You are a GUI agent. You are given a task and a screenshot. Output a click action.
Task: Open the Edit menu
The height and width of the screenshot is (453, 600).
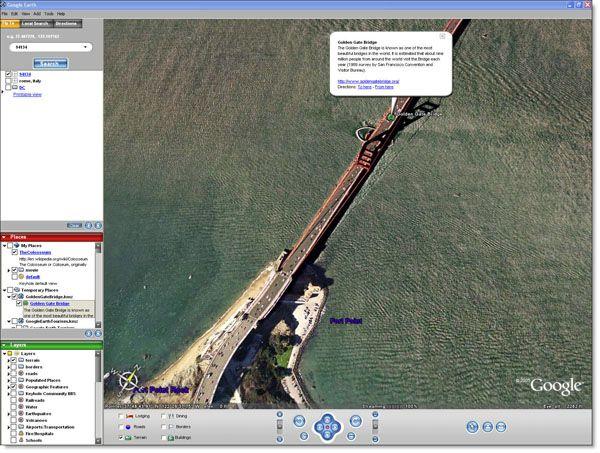point(15,13)
